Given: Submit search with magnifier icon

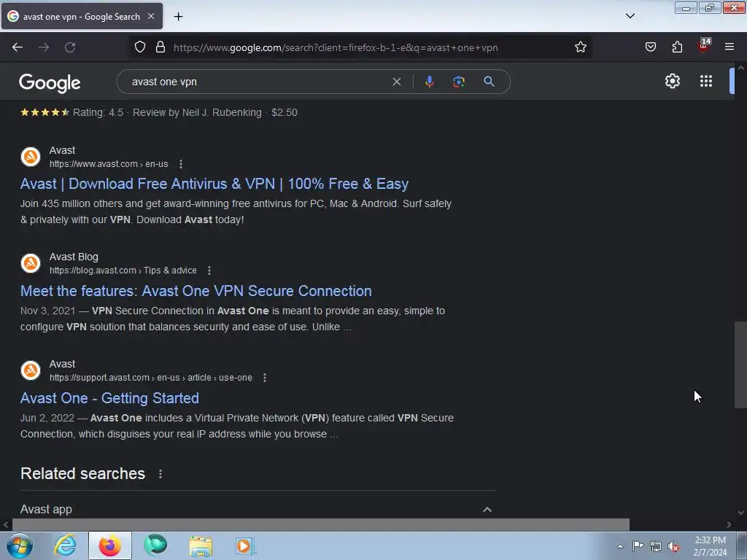Looking at the screenshot, I should click(489, 82).
